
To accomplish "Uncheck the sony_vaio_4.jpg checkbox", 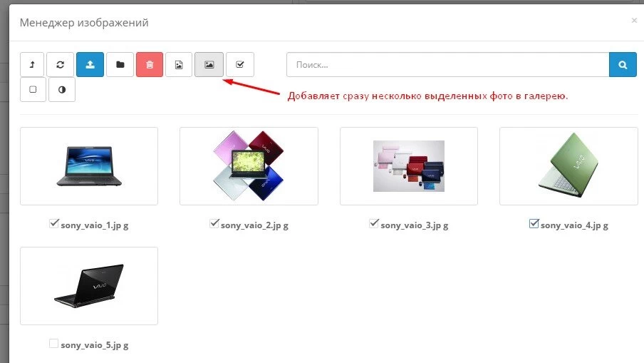I will tap(534, 224).
